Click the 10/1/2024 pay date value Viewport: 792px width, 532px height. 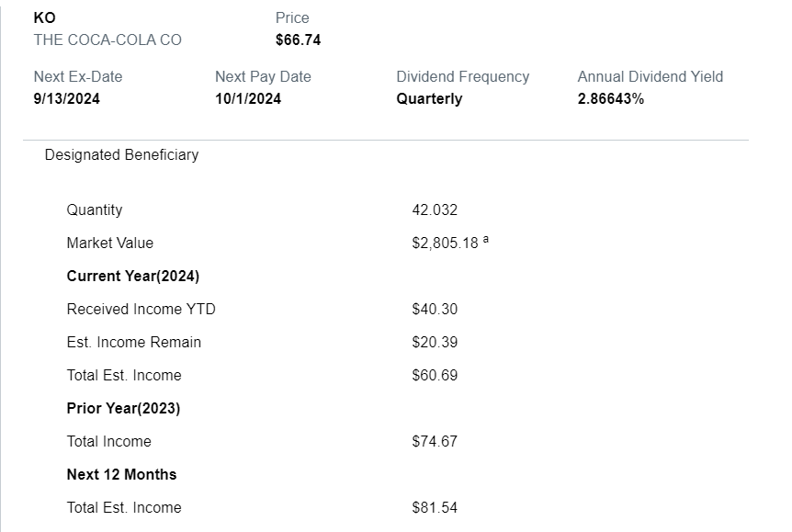click(x=248, y=98)
